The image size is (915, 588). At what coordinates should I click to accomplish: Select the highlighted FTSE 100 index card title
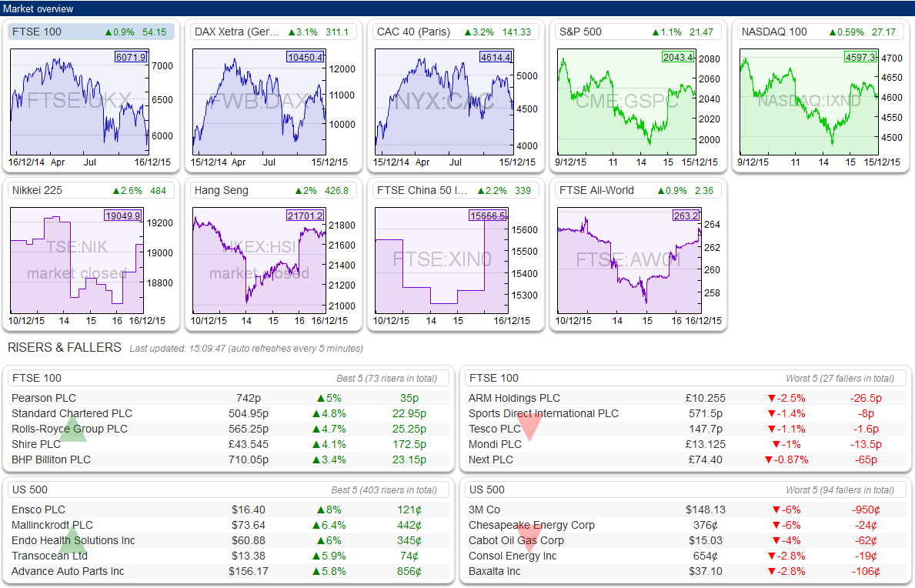click(x=37, y=32)
